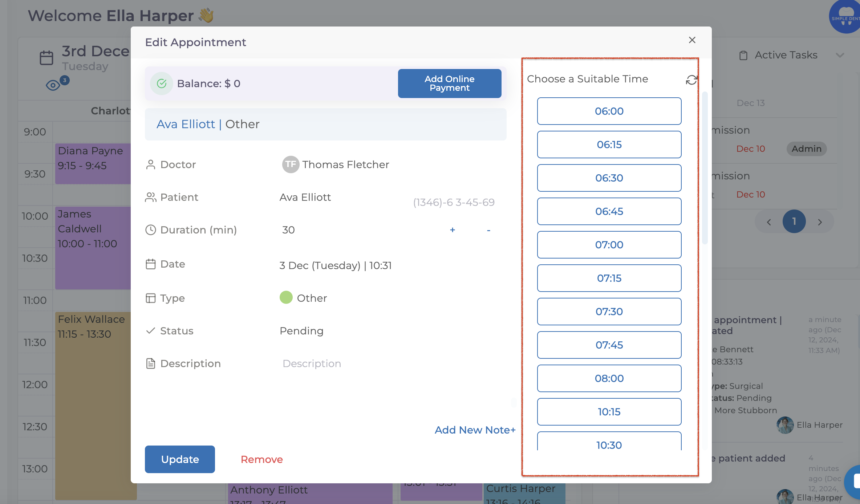The height and width of the screenshot is (504, 860).
Task: Close the Edit Appointment dialog
Action: pos(692,40)
